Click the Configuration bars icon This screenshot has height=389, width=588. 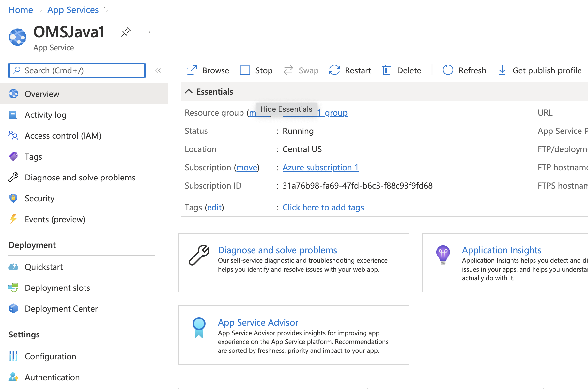pyautogui.click(x=13, y=356)
